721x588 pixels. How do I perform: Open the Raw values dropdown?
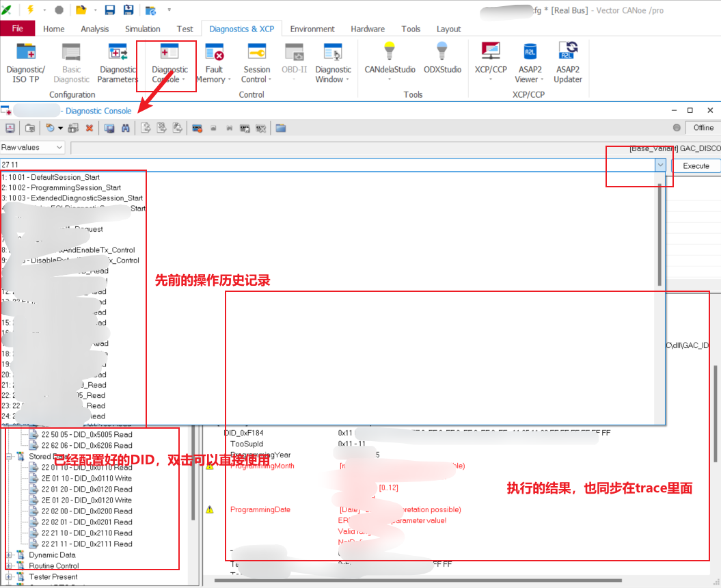[x=32, y=147]
